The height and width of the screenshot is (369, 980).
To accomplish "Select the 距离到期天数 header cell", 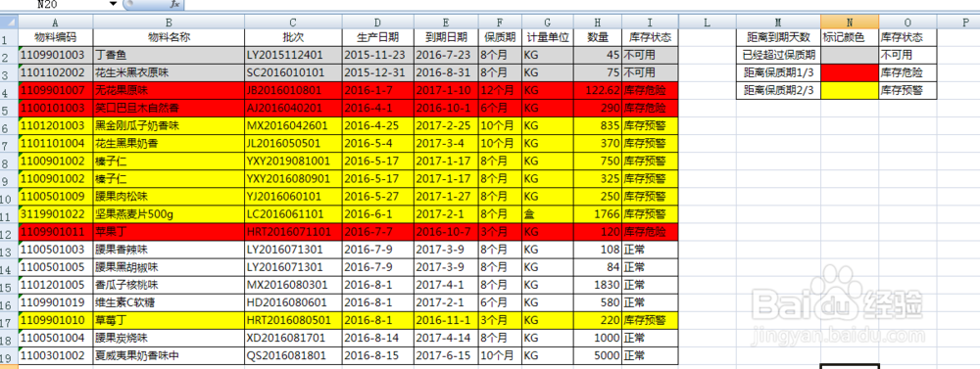I will pyautogui.click(x=778, y=37).
